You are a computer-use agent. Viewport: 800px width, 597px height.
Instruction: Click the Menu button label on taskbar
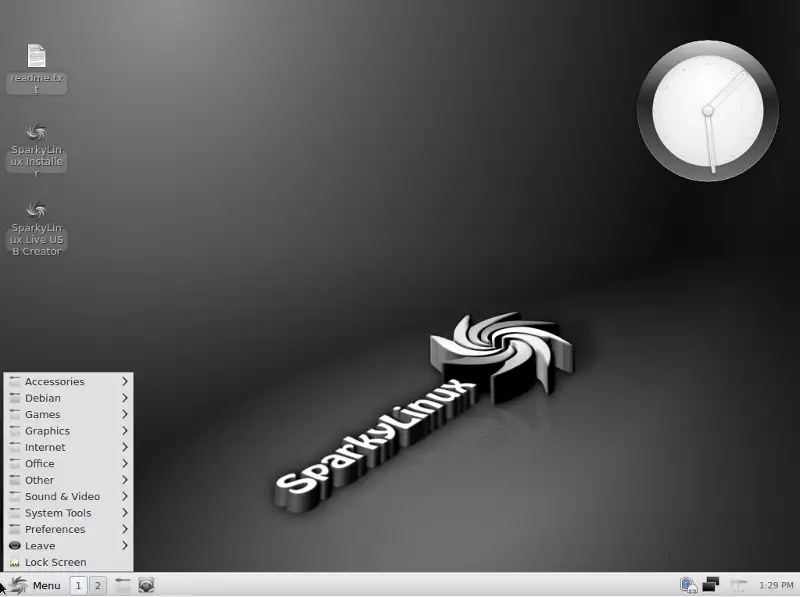[46, 585]
